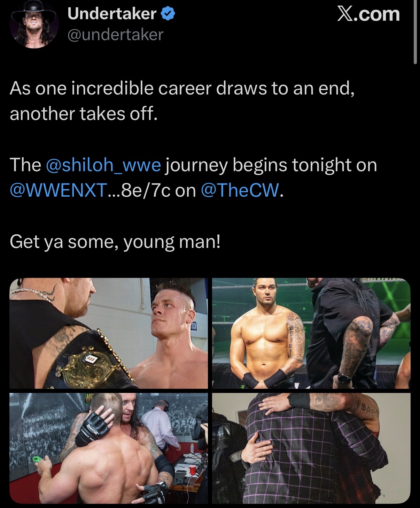Open the @WWENXT mention link
The width and height of the screenshot is (420, 508).
coord(59,190)
